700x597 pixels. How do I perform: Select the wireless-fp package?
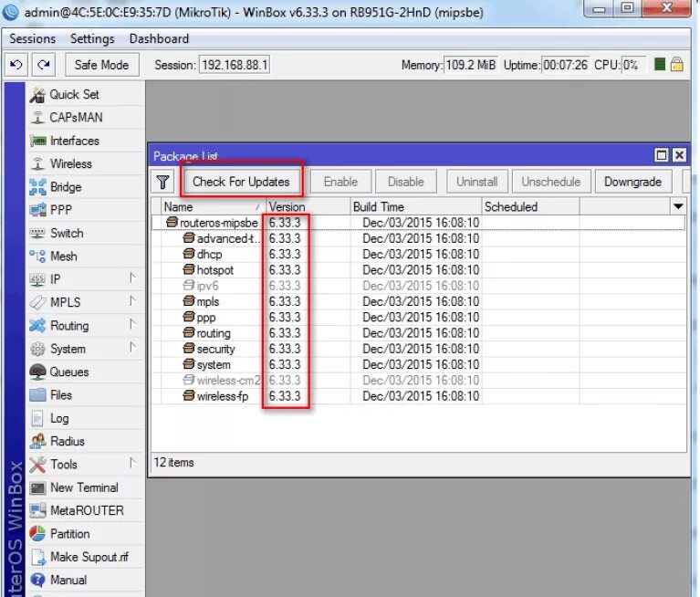[x=418, y=396]
